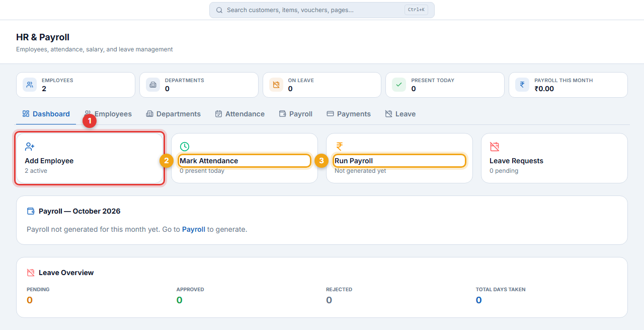Click the Present Today checkmark icon
This screenshot has width=644, height=330.
pos(399,85)
